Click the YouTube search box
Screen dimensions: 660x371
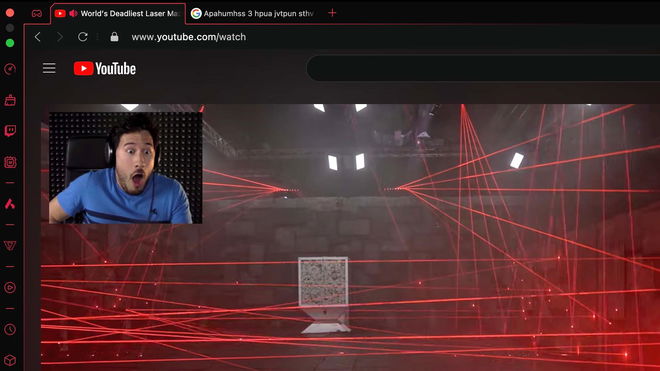483,68
